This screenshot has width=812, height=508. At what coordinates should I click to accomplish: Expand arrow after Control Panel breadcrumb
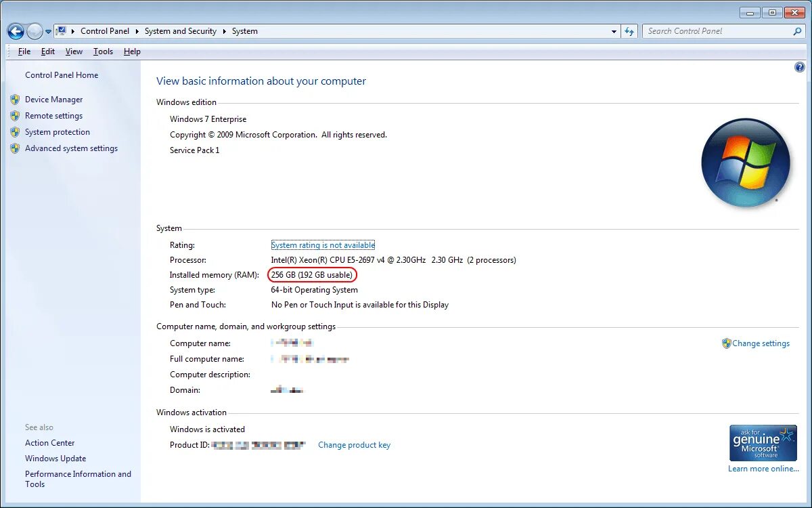[x=137, y=31]
